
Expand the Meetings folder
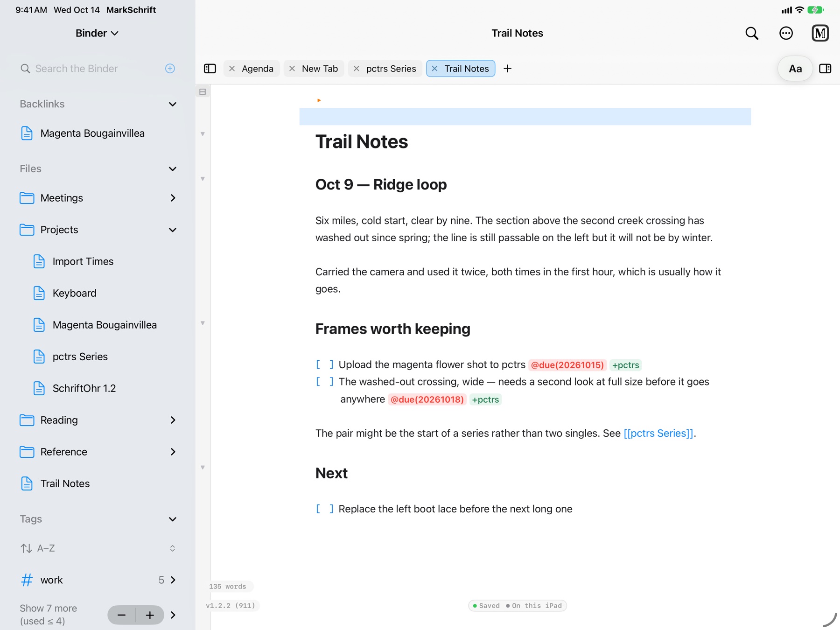pos(173,198)
